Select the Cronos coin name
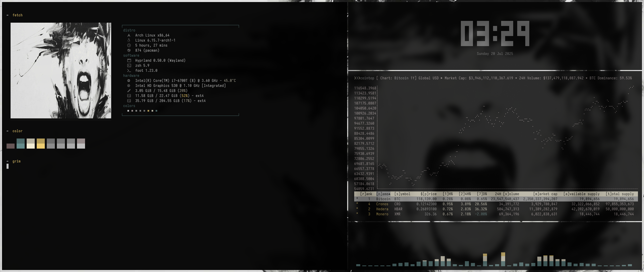The width and height of the screenshot is (644, 272). pyautogui.click(x=382, y=204)
